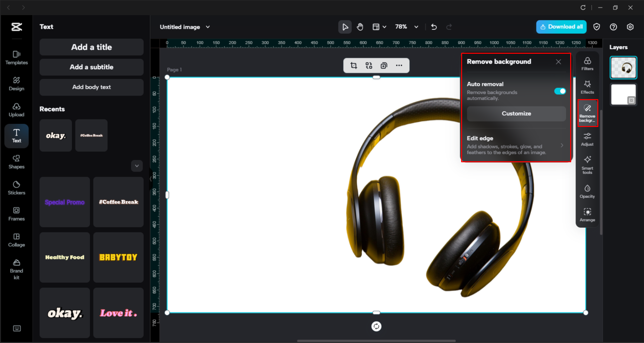This screenshot has width=644, height=343.
Task: Open the Stickers panel
Action: [x=16, y=187]
